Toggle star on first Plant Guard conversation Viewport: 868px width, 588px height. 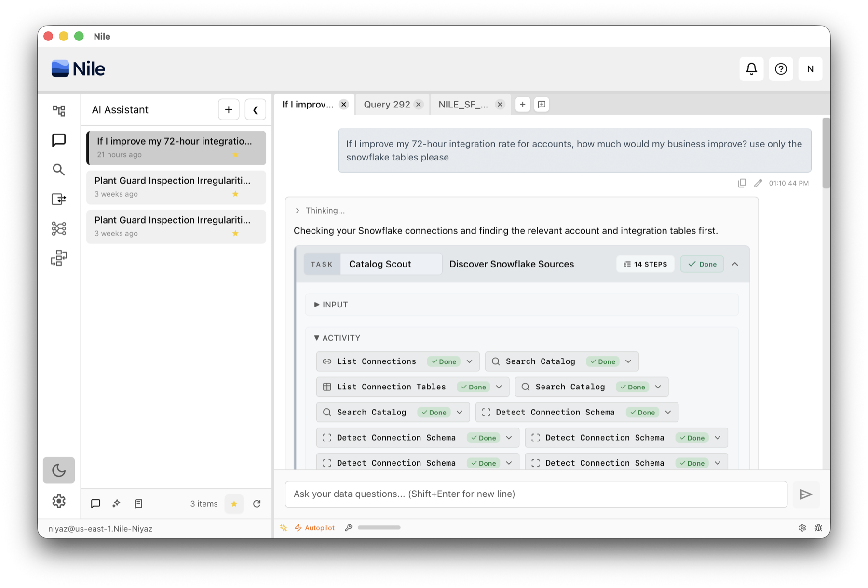pyautogui.click(x=235, y=194)
